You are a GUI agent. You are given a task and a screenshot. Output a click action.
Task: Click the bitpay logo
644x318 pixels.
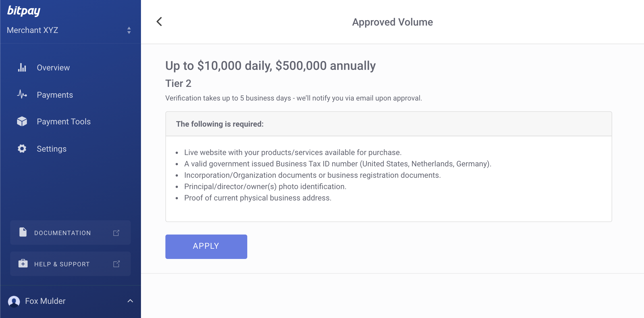[24, 11]
